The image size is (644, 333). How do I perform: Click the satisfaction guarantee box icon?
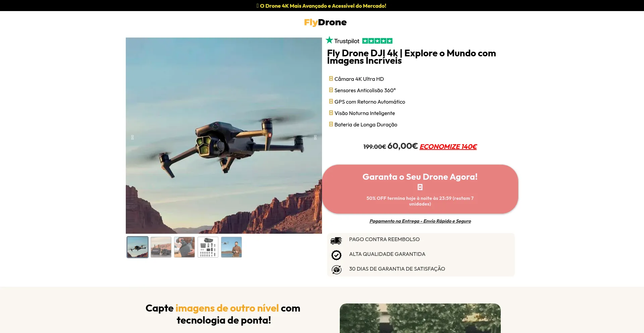pyautogui.click(x=336, y=270)
